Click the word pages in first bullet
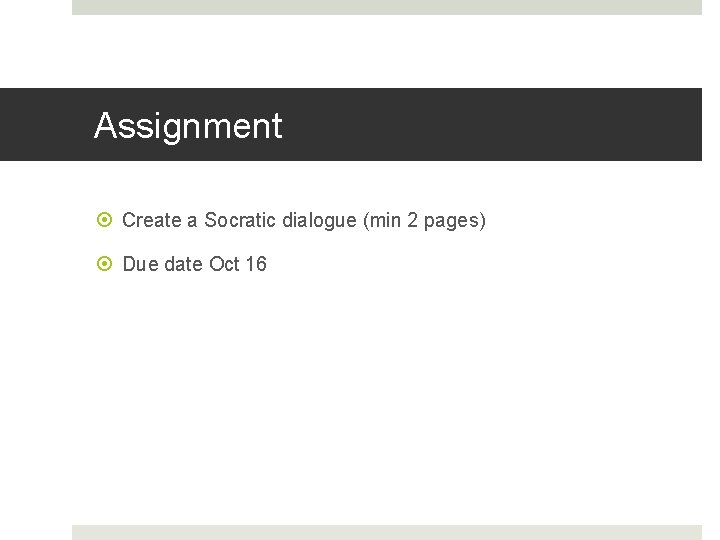720x540 pixels. (x=455, y=220)
